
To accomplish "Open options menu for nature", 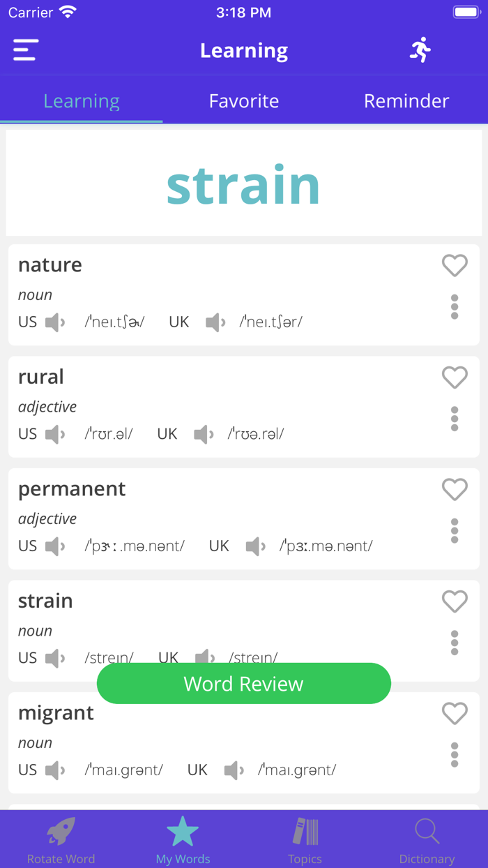I will [x=455, y=305].
